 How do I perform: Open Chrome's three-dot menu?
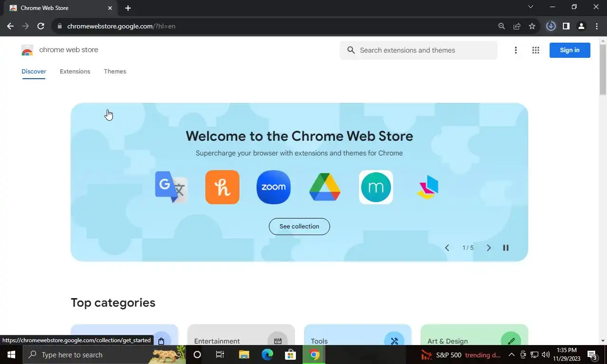[x=597, y=26]
